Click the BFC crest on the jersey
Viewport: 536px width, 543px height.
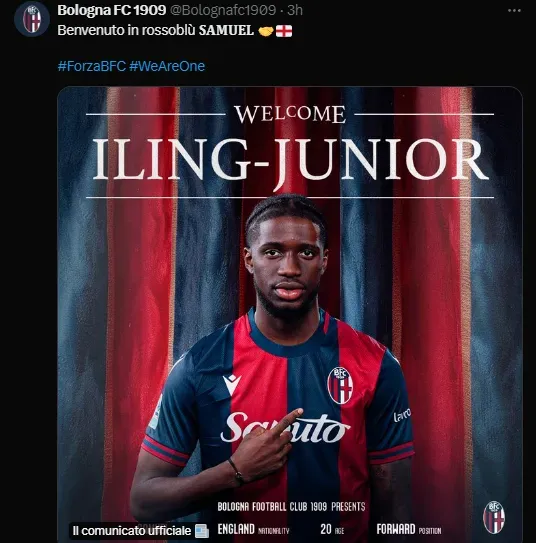point(340,385)
